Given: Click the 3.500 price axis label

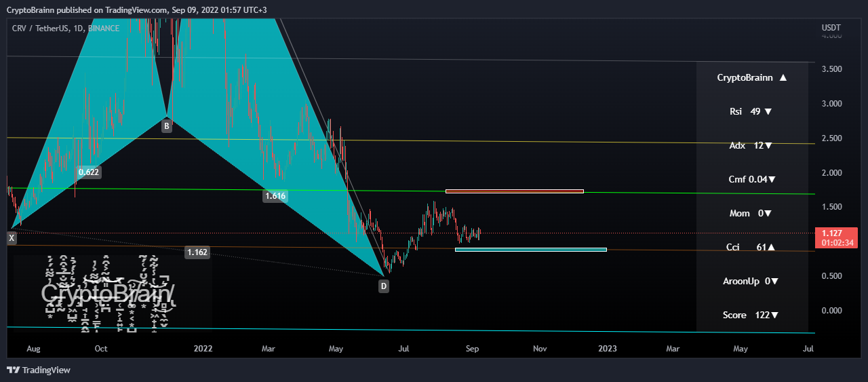Looking at the screenshot, I should [x=831, y=69].
